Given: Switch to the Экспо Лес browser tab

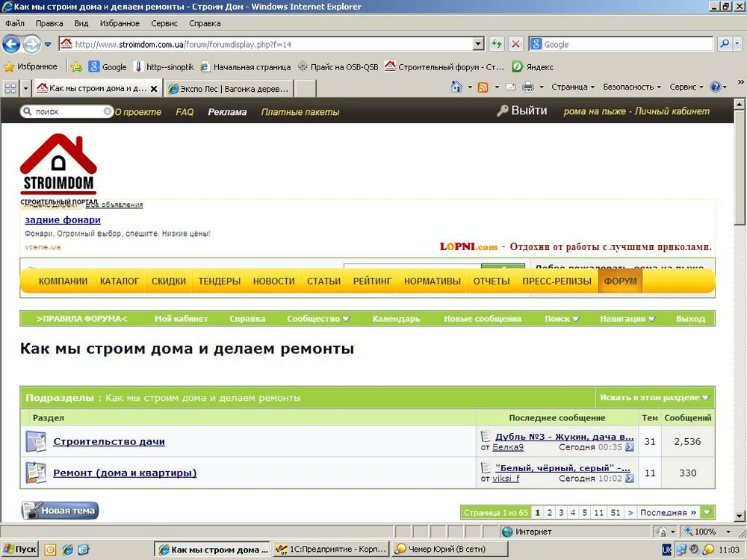Looking at the screenshot, I should tap(229, 88).
